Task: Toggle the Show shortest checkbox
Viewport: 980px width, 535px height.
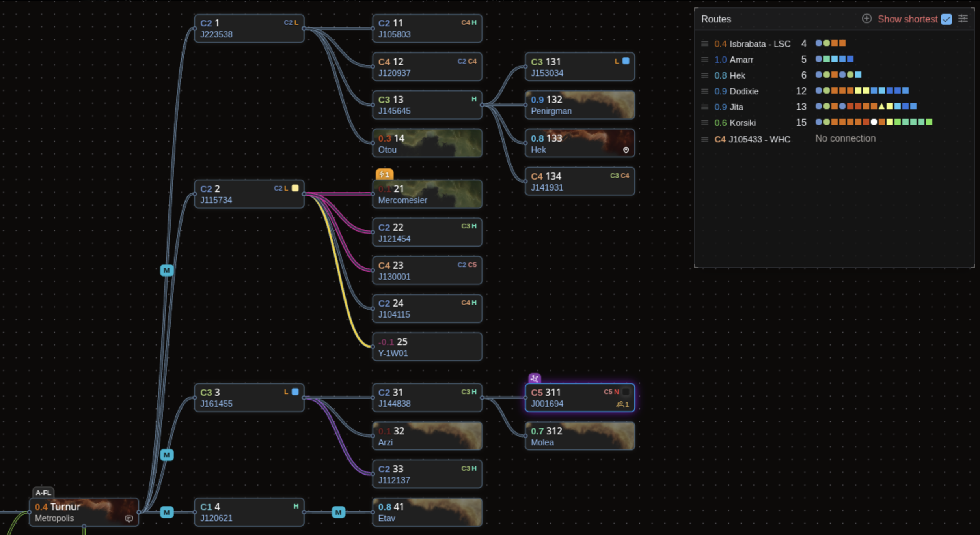Action: 946,19
